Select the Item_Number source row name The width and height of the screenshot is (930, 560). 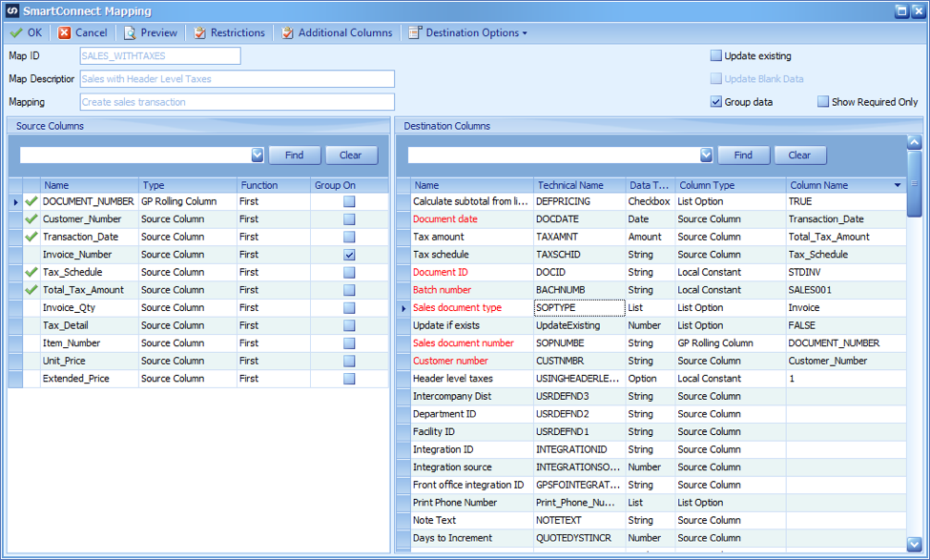tap(72, 343)
